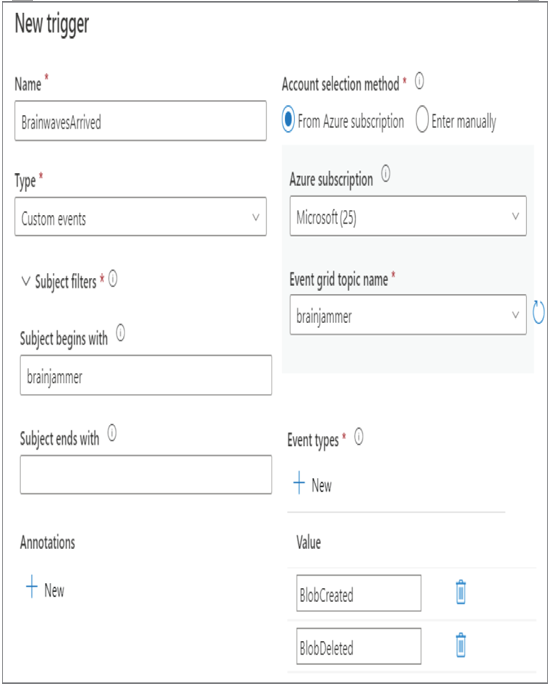
Task: Click the Name field with BrainwavesArrived
Action: (141, 120)
